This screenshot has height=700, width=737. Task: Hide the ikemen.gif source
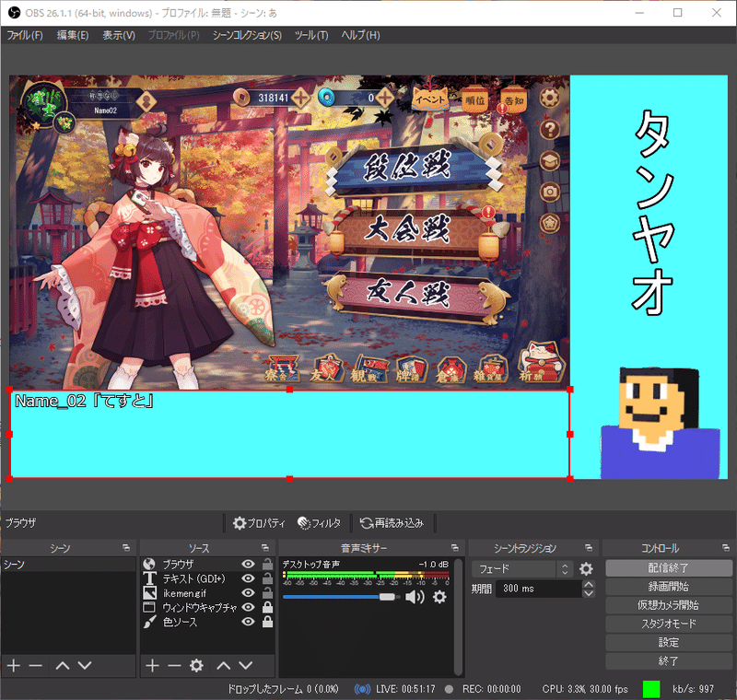coord(248,593)
